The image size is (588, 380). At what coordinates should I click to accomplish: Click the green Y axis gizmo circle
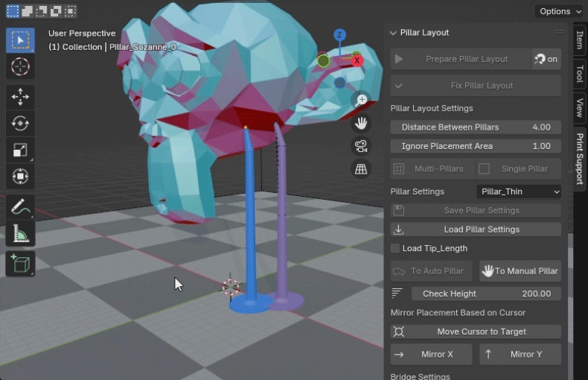[x=323, y=61]
